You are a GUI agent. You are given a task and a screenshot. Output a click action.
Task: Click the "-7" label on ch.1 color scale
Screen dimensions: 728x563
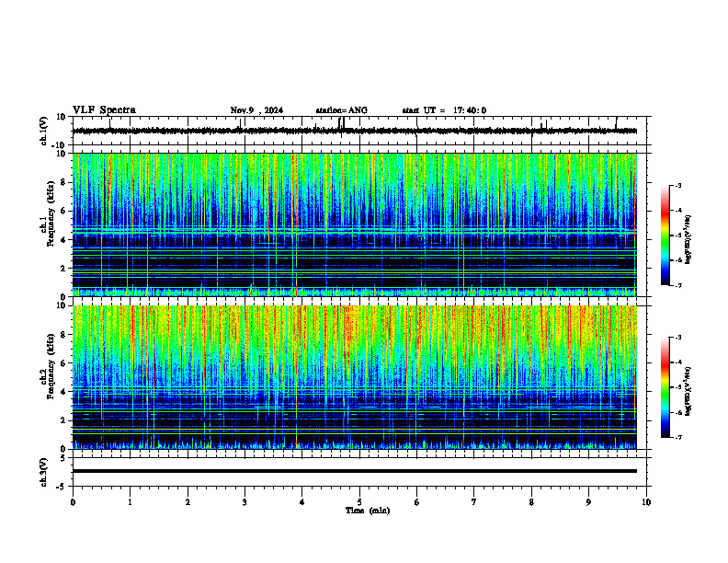[x=677, y=285]
